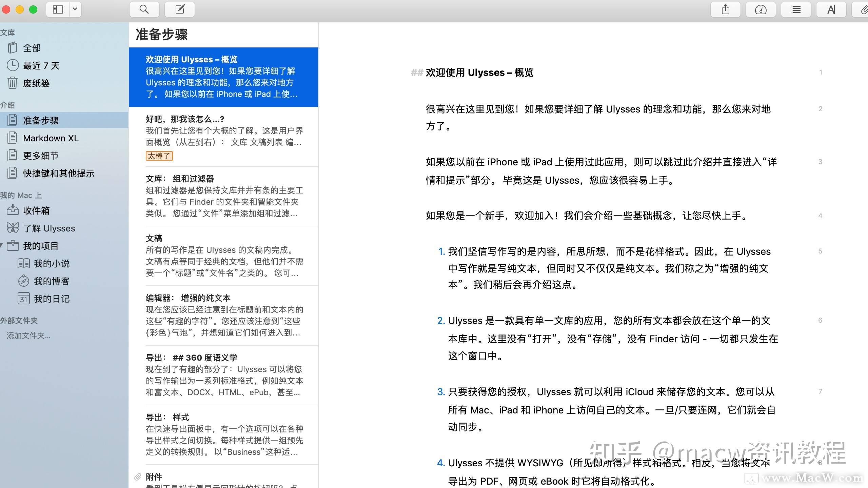The width and height of the screenshot is (868, 488).
Task: Select sheet 欢迎使用 Ulysses – 概览 in sheet list
Action: click(223, 77)
